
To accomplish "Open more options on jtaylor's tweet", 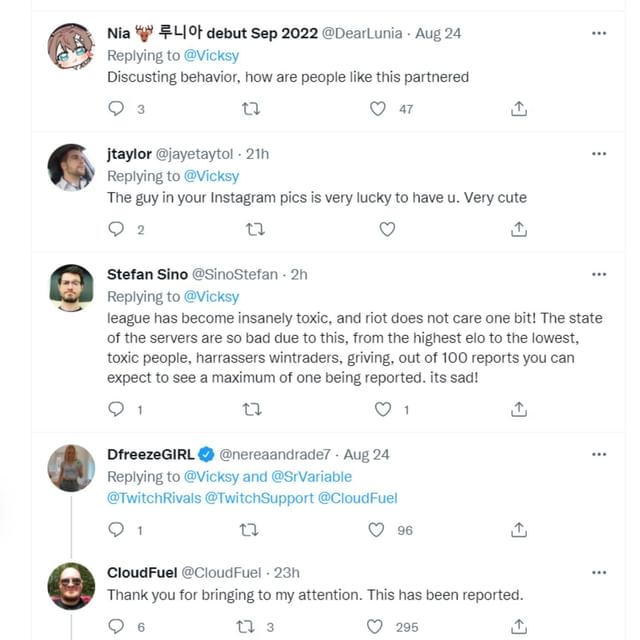I will (599, 154).
